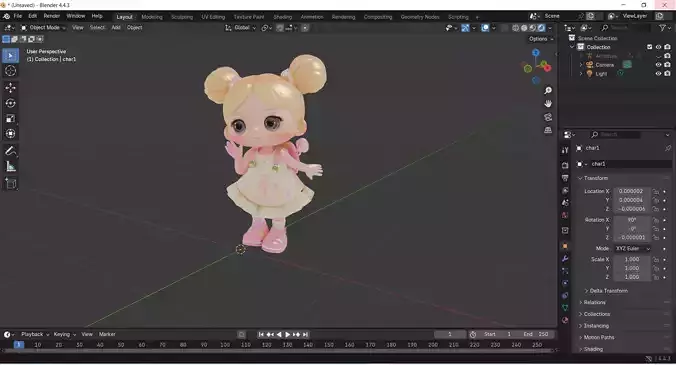Switch to the Animation workspace tab

tap(312, 17)
